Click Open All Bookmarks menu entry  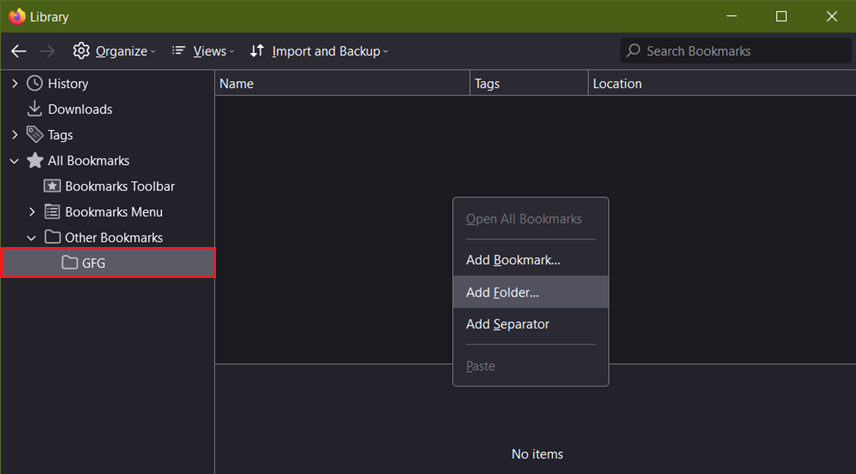(531, 219)
